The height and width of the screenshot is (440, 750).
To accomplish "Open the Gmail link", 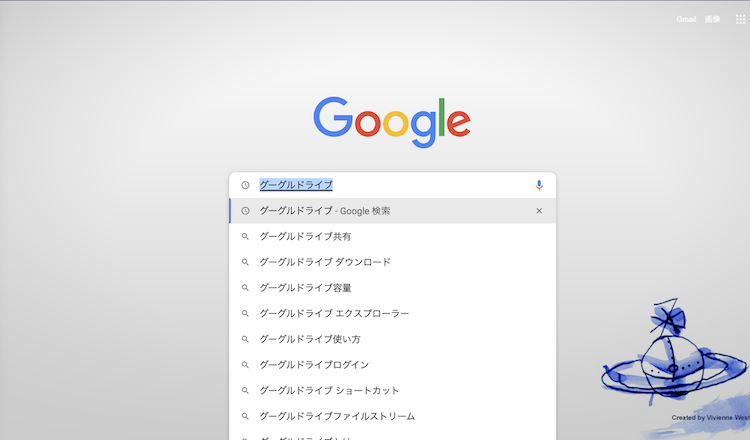I will coord(686,19).
